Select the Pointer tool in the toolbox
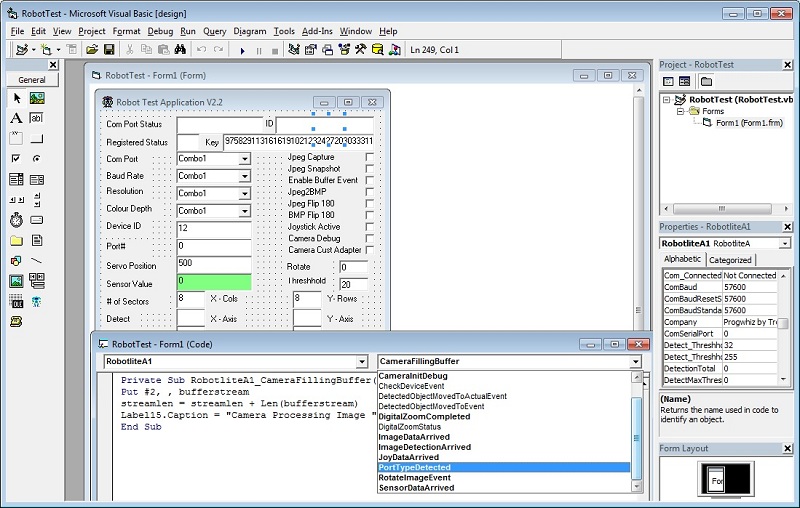Screen dimensions: 800x508 [x=16, y=98]
